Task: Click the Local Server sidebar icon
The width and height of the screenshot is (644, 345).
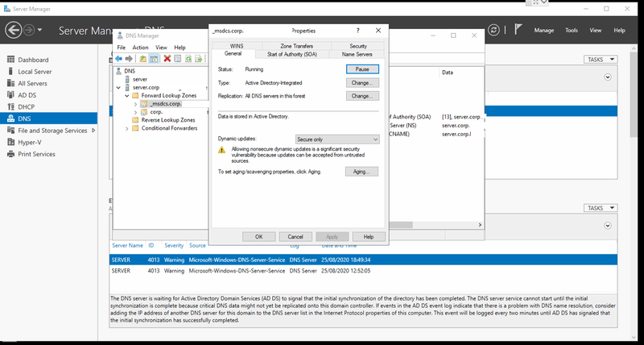Action: [11, 72]
